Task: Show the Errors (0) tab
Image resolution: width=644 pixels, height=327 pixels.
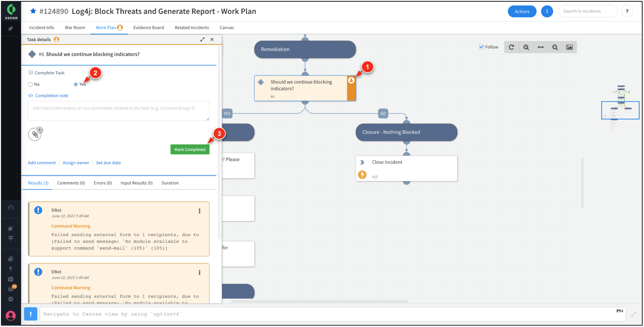Action: (x=102, y=183)
